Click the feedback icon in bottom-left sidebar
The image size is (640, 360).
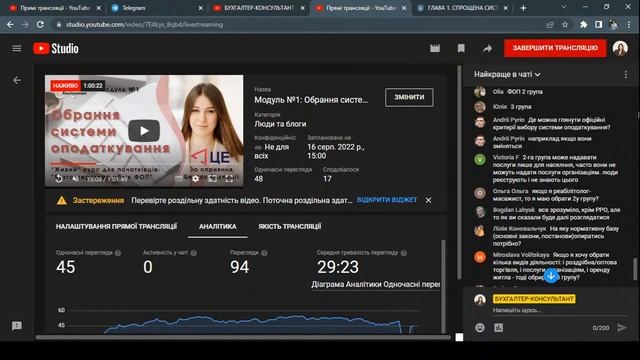[x=17, y=326]
